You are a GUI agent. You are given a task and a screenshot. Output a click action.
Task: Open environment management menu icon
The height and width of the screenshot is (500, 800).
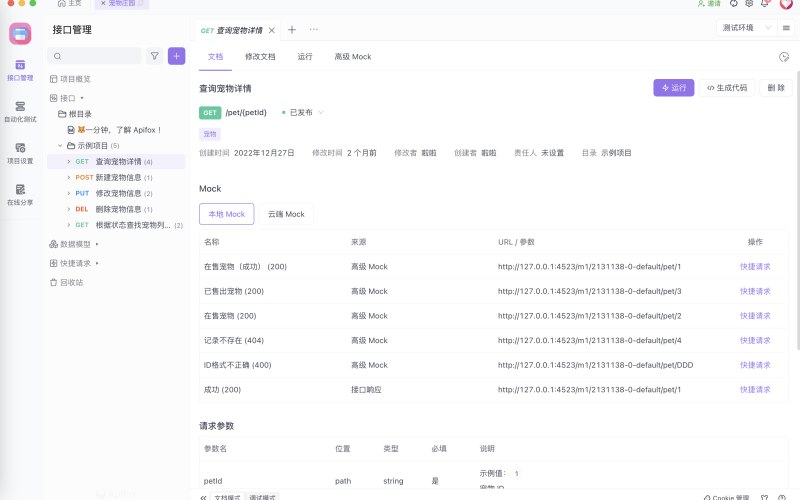coord(786,28)
